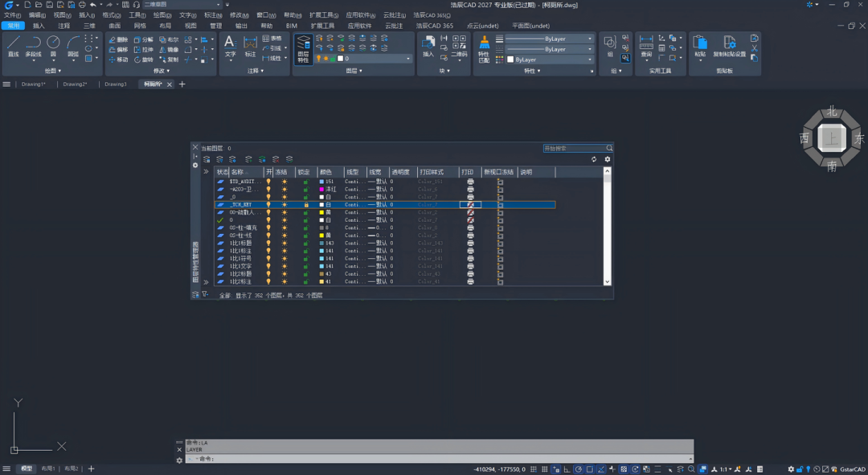Screen dimensions: 868x475
Task: Click the 打印样式 column header
Action: (x=439, y=172)
